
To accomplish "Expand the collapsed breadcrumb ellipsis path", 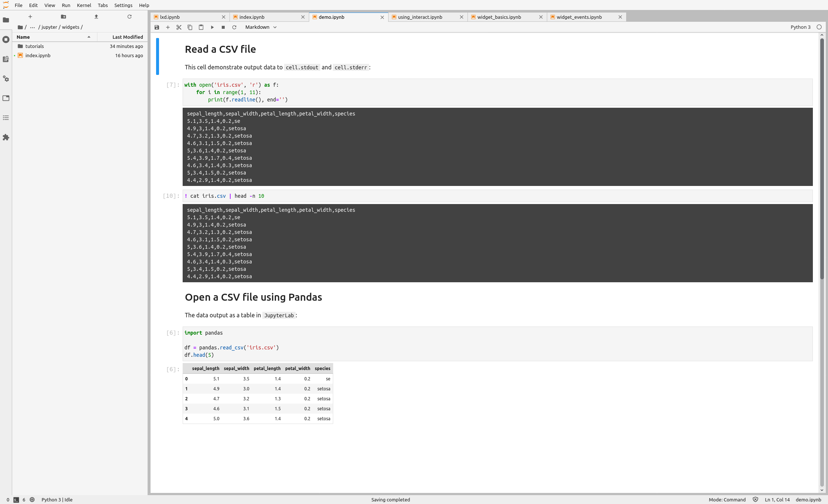I will point(32,27).
